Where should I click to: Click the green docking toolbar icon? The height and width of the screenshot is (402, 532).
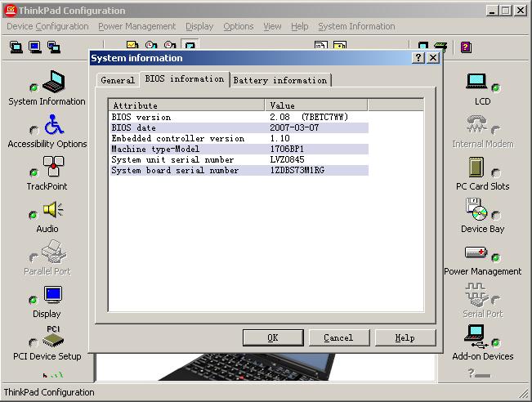tap(441, 47)
